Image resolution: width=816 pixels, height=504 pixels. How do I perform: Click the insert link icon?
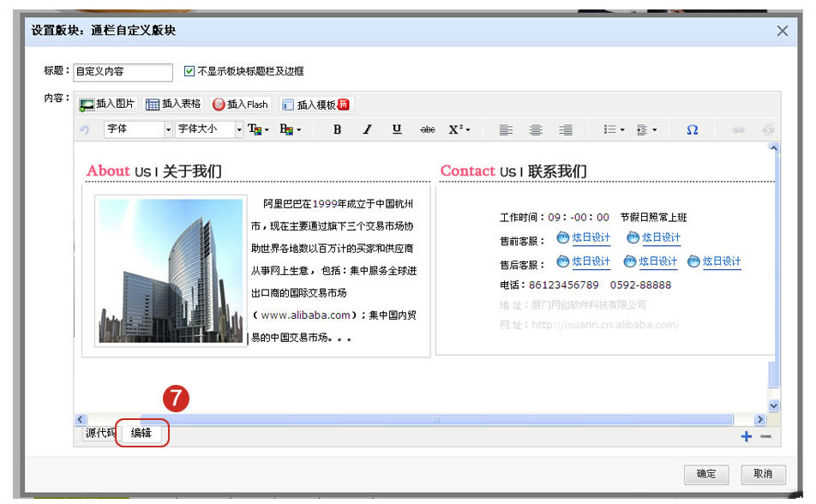739,129
